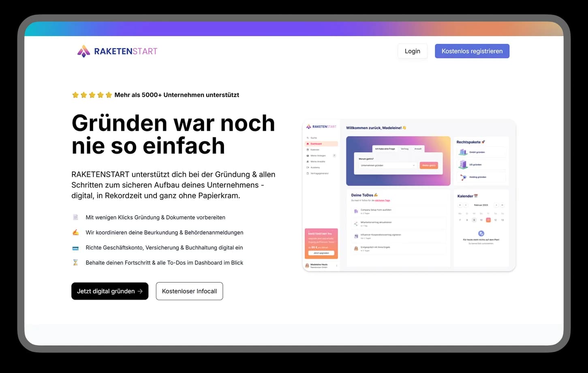588x373 pixels.
Task: Click the hourglass icon beside Fortschritt
Action: point(75,262)
